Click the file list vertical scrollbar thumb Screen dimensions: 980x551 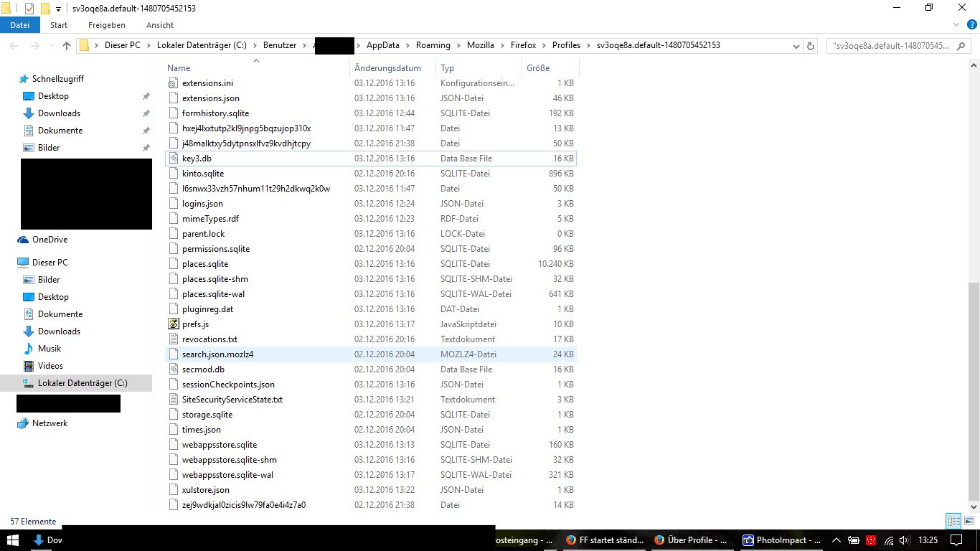[x=974, y=391]
